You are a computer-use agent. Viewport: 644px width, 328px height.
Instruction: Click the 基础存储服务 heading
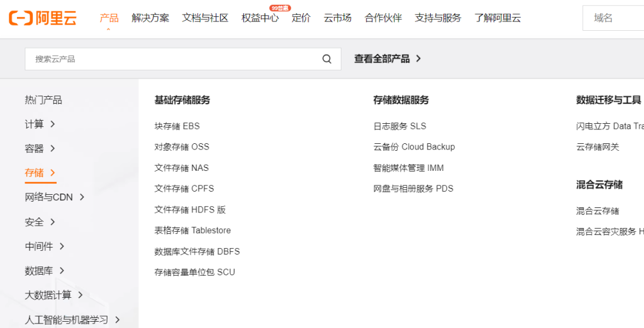coord(182,100)
